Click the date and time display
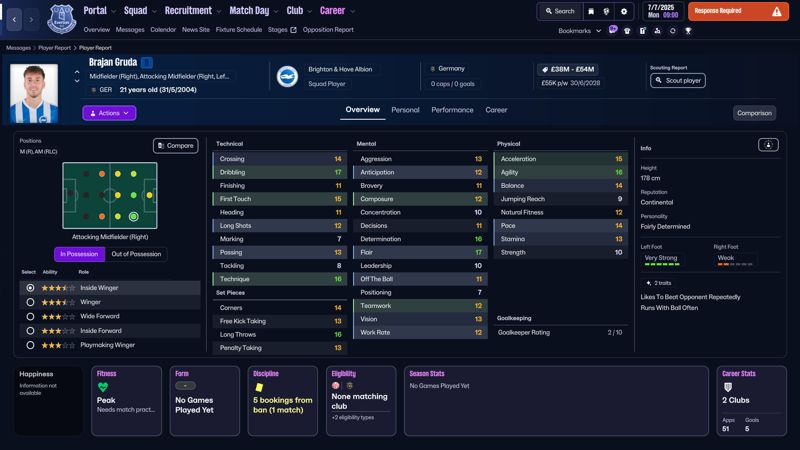The height and width of the screenshot is (450, 800). pos(662,11)
